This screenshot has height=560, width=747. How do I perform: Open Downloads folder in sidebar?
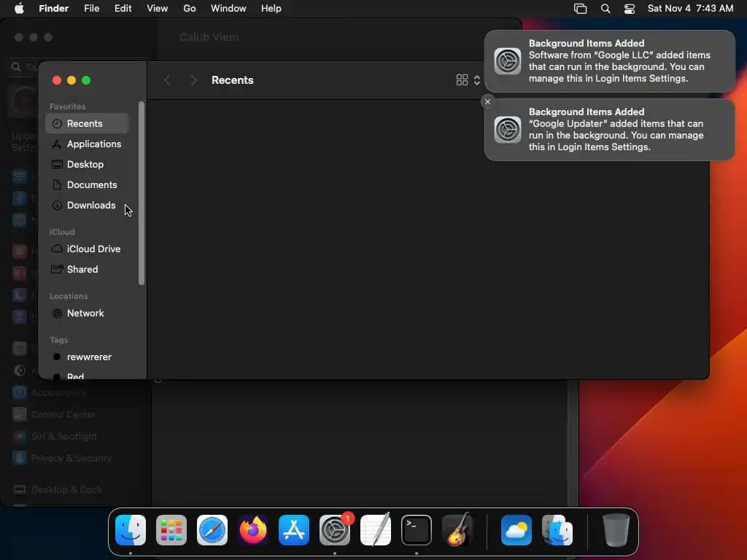[x=88, y=205]
